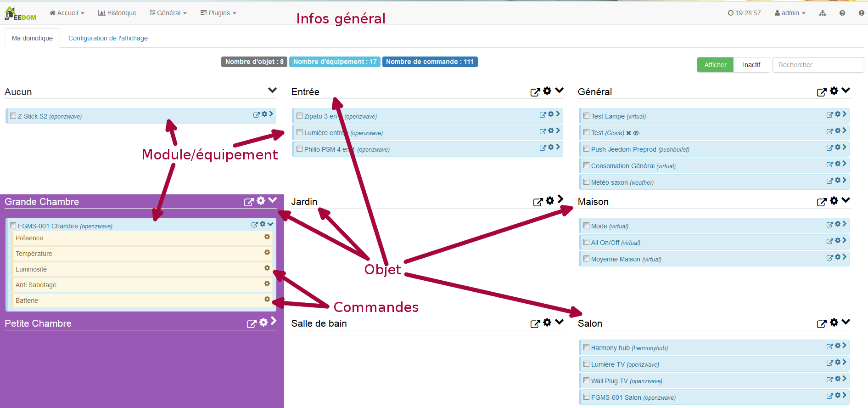Open the Historique menu item
This screenshot has height=408, width=868.
coord(117,13)
